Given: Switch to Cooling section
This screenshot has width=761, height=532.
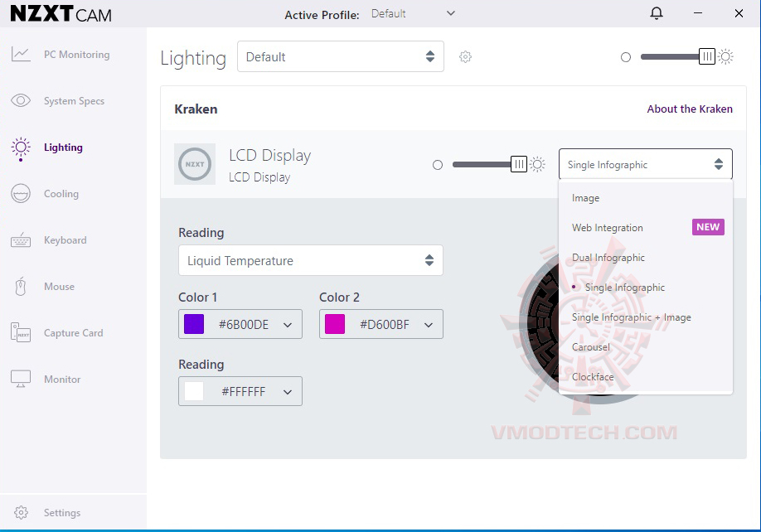Looking at the screenshot, I should [61, 194].
